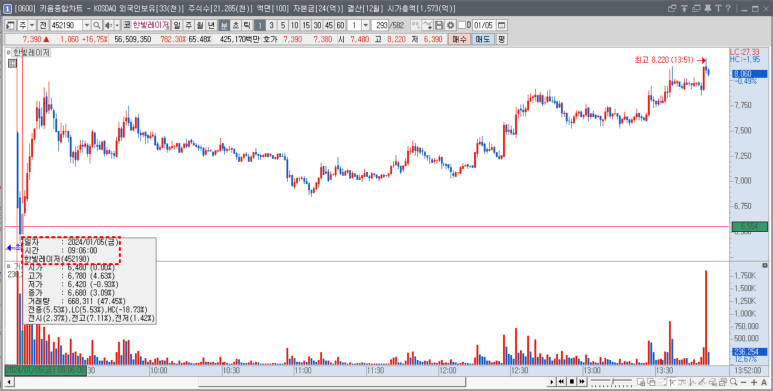
Task: Open the calendar date picker icon
Action: [x=502, y=25]
